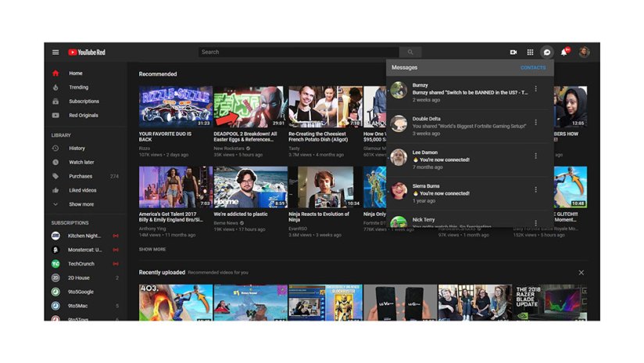The width and height of the screenshot is (644, 363).
Task: Click the Kitchen Night channel icon
Action: [55, 236]
